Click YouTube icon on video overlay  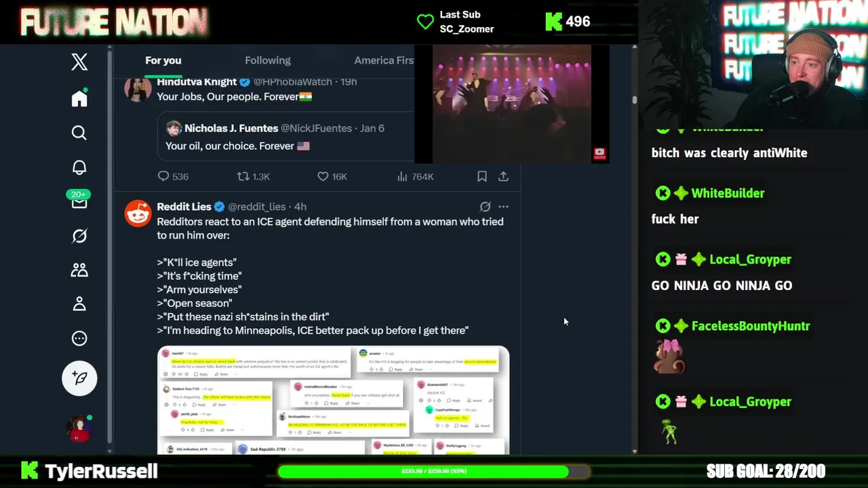pos(599,154)
